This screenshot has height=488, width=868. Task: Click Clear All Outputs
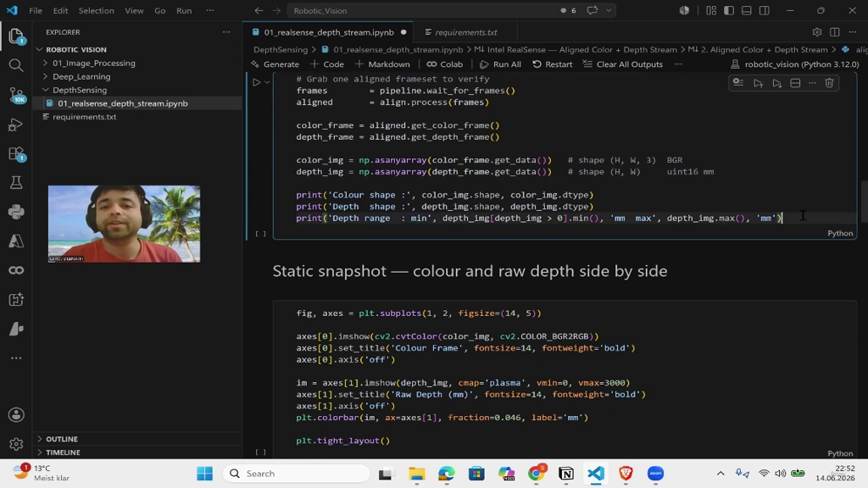623,64
